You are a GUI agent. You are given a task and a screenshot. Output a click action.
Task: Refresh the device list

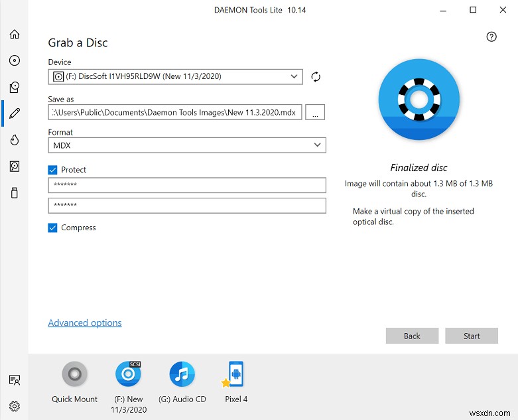click(x=316, y=77)
